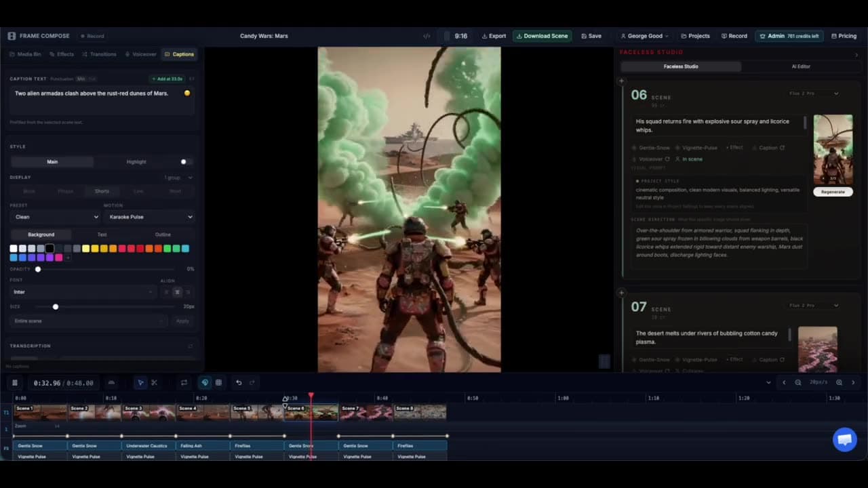Viewport: 868px width, 488px height.
Task: Open the George Good account dropdown
Action: tap(644, 36)
